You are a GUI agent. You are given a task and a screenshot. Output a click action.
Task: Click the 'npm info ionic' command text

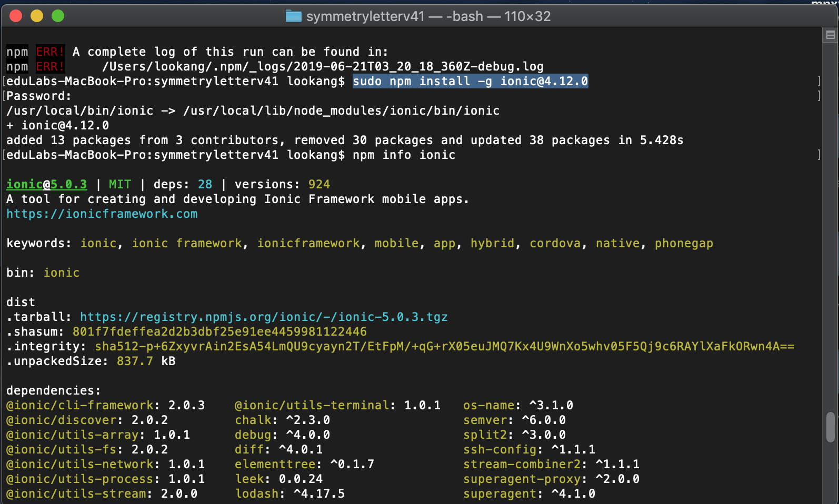coord(404,155)
